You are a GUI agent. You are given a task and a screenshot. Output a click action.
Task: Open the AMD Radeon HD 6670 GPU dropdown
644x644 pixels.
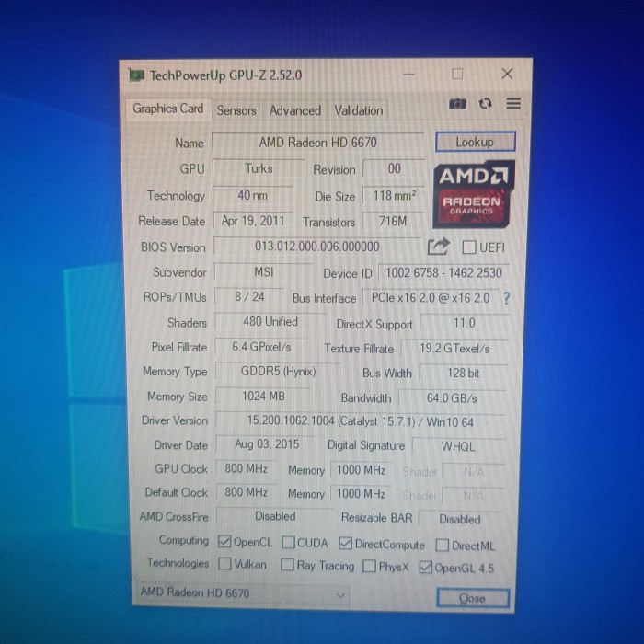(242, 594)
